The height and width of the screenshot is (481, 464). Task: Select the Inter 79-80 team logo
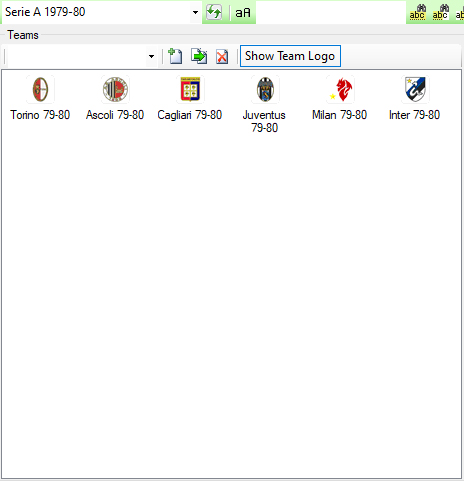tap(415, 89)
